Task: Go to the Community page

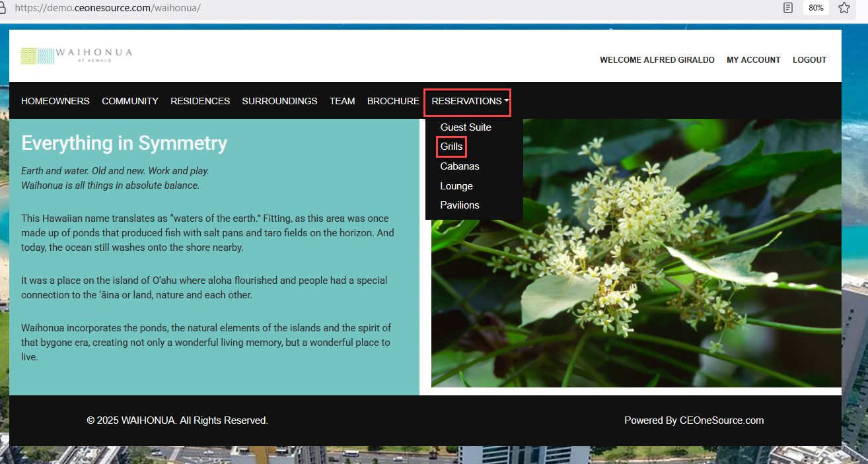Action: 130,101
